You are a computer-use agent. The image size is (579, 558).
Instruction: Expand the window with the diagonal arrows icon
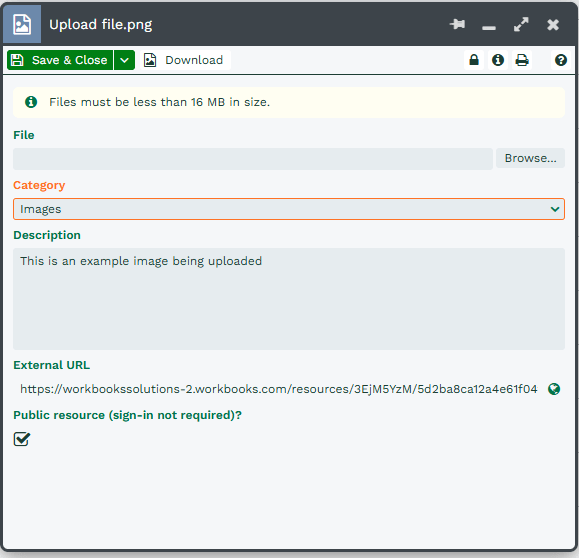(x=521, y=24)
